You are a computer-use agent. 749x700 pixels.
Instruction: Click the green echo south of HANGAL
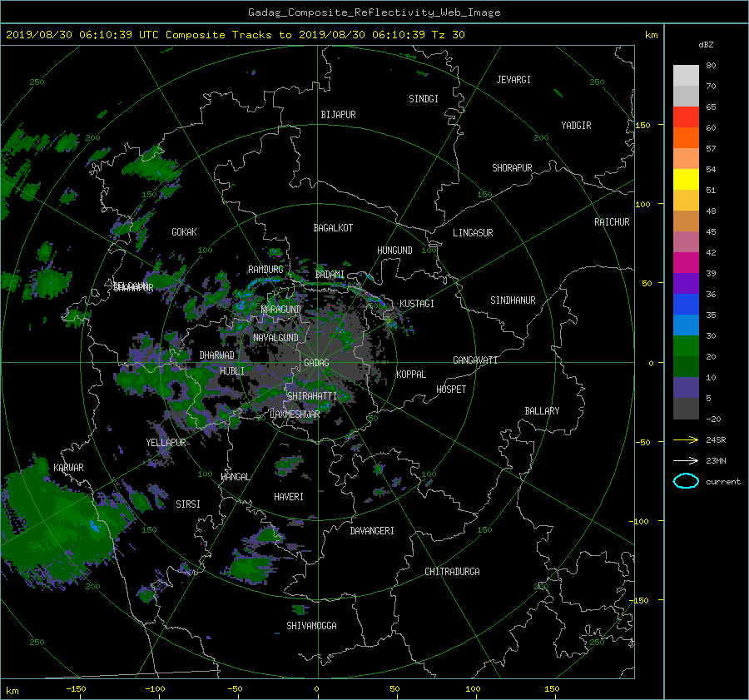pyautogui.click(x=250, y=568)
